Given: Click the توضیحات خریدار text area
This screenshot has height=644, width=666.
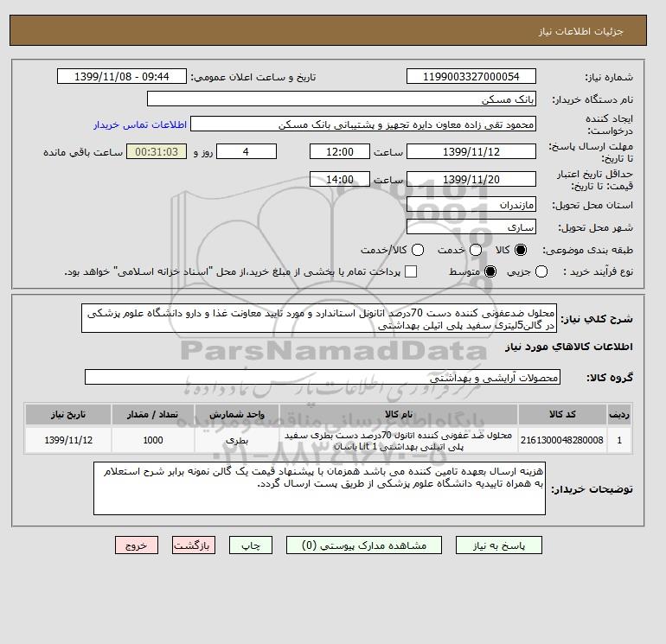Looking at the screenshot, I should pyautogui.click(x=319, y=488).
